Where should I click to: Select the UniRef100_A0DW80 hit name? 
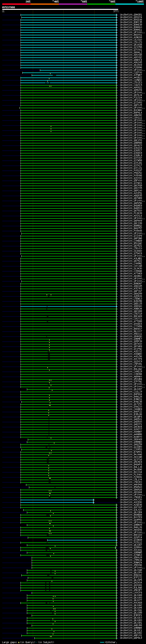131,354
